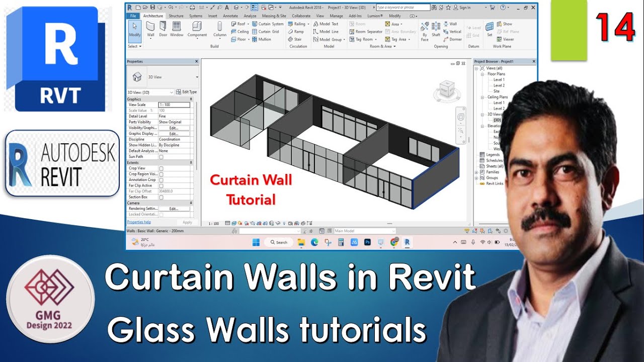Enable the Crop View checkbox
Image resolution: width=644 pixels, height=362 pixels.
pyautogui.click(x=161, y=168)
